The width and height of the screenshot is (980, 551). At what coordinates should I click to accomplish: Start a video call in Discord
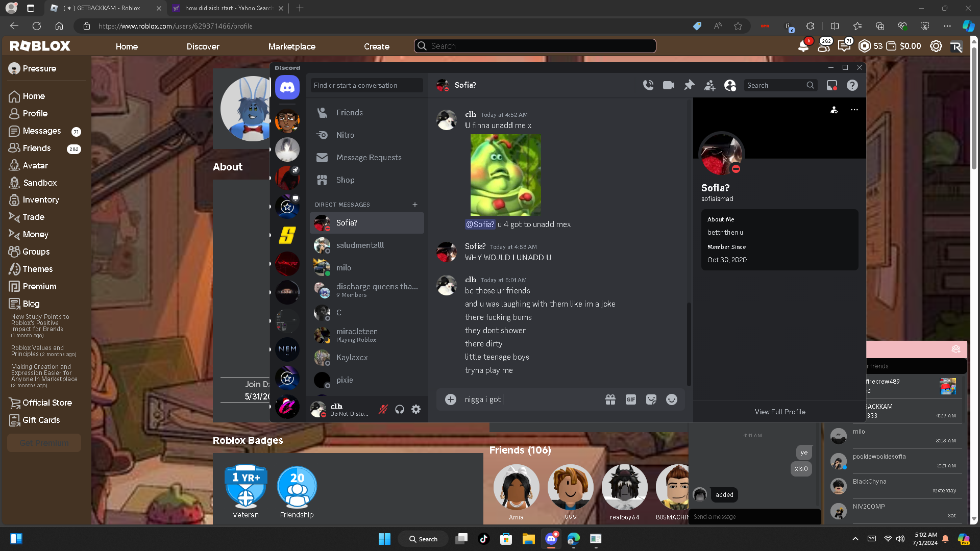(669, 85)
